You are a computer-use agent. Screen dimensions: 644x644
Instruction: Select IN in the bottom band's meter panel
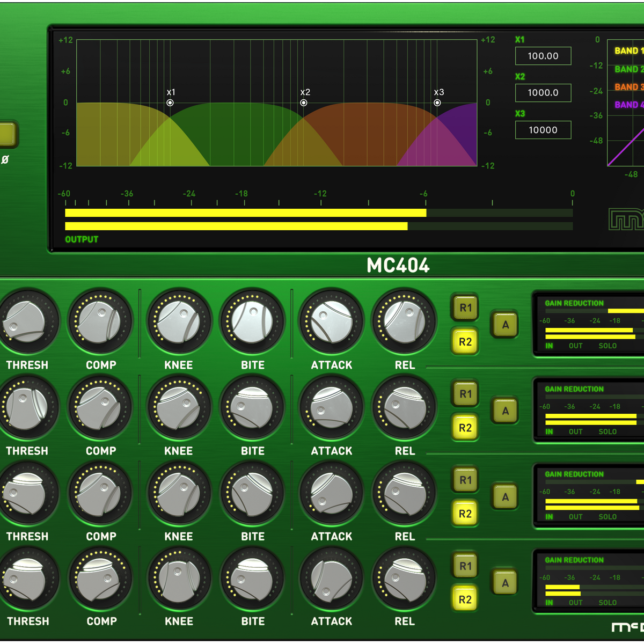[550, 603]
